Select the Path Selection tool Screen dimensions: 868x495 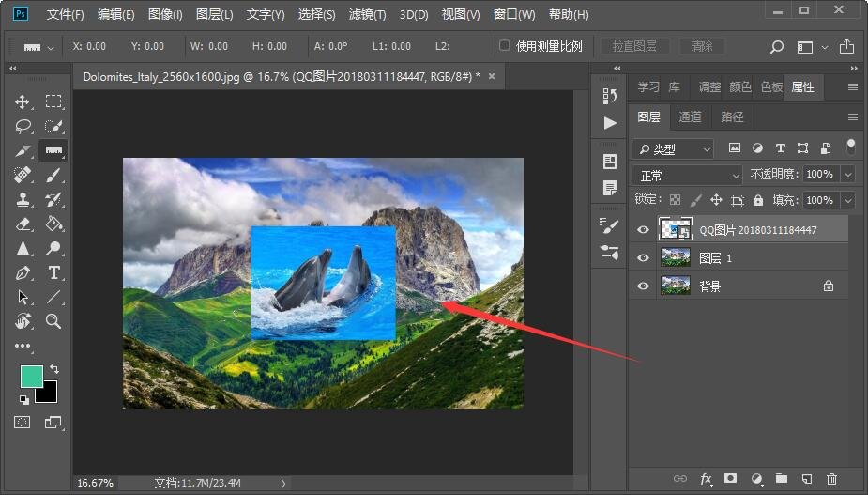click(x=23, y=297)
